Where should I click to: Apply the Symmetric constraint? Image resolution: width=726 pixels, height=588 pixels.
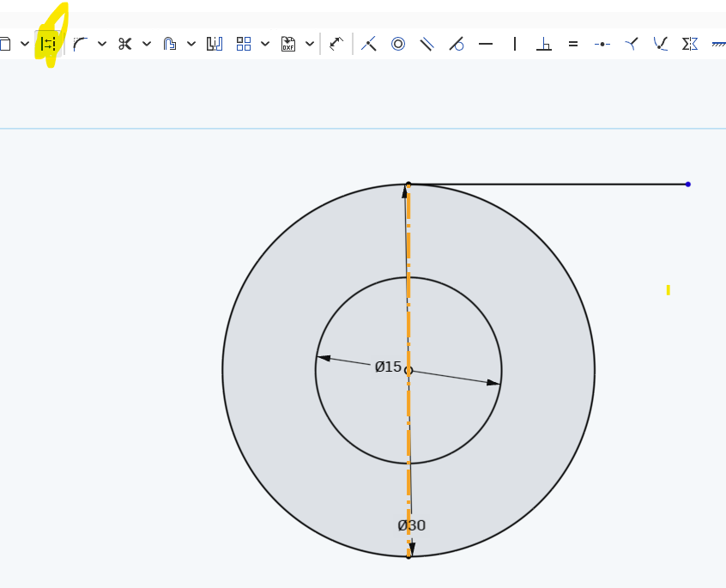(690, 44)
